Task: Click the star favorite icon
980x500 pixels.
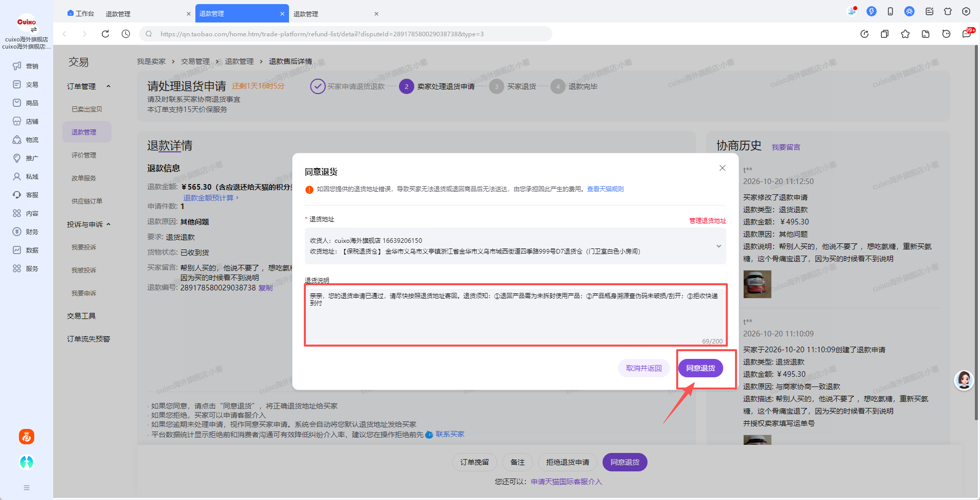Action: [905, 34]
